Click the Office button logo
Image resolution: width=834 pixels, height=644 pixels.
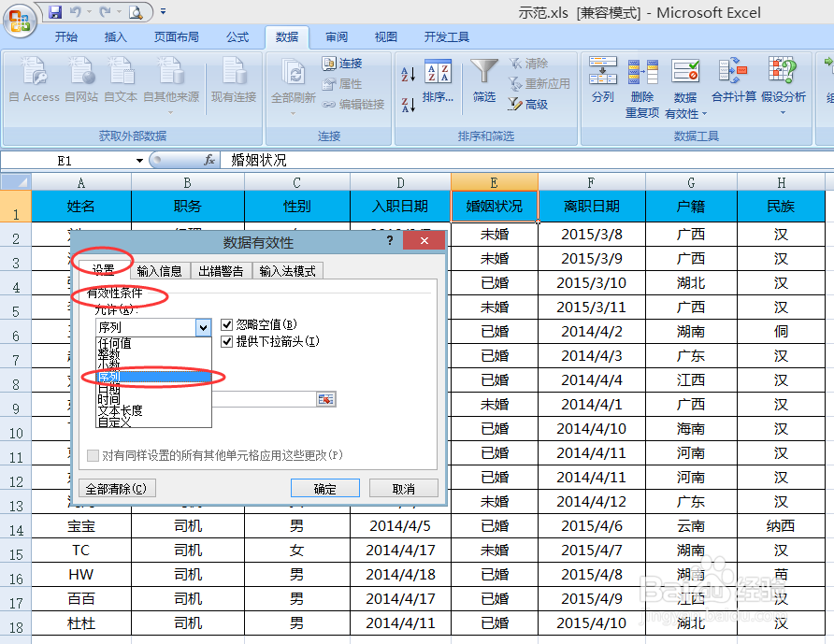pyautogui.click(x=19, y=21)
